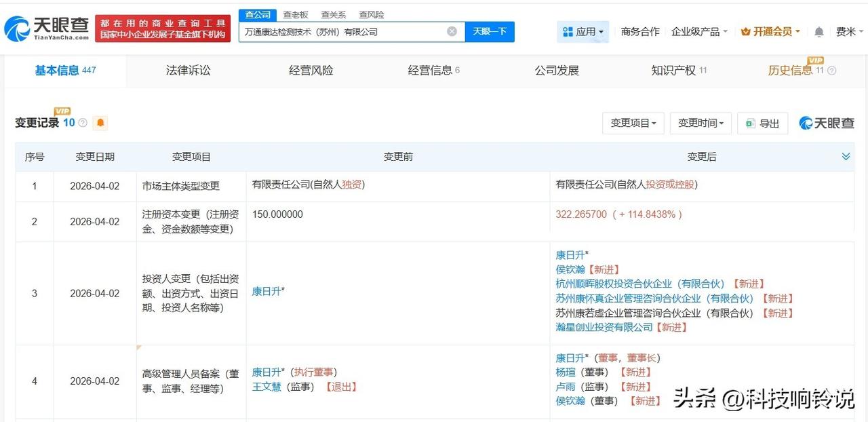Click the VIP badge above 历史信息
Screen dimensions: 868x422
[816, 60]
